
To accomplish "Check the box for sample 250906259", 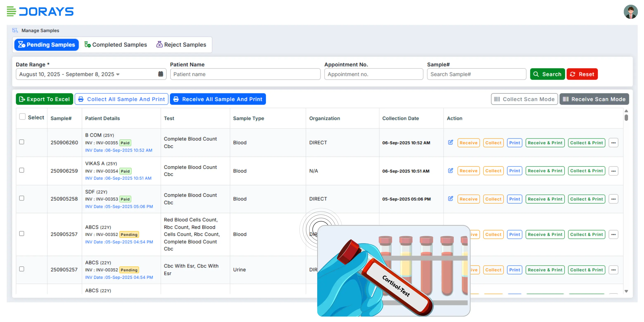I will [22, 170].
